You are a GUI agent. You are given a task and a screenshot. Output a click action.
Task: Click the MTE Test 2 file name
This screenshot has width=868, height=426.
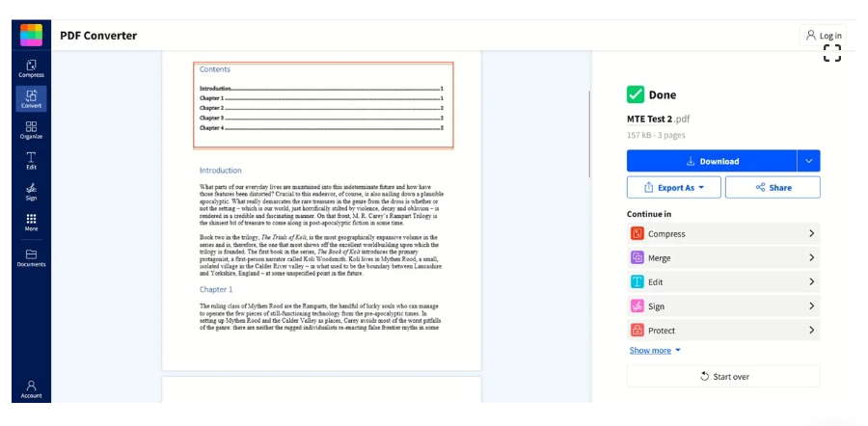click(649, 119)
